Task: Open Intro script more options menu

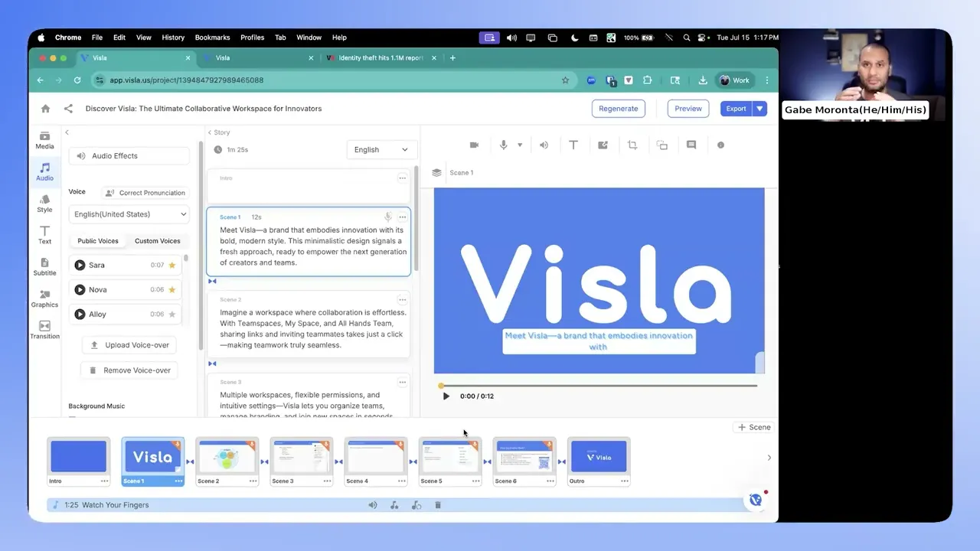Action: pyautogui.click(x=402, y=178)
